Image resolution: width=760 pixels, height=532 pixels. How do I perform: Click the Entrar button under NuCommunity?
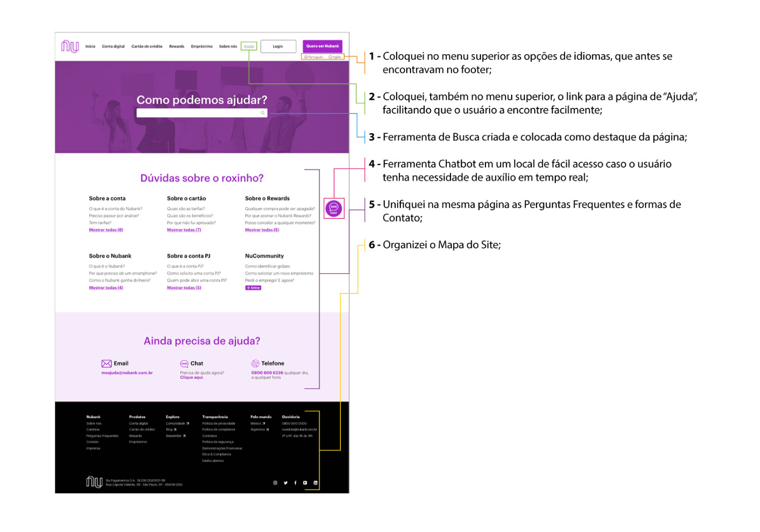pos(253,288)
